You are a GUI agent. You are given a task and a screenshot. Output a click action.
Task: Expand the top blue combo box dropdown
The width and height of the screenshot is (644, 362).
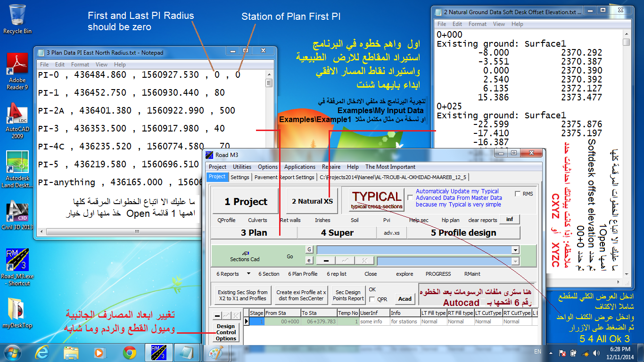click(x=515, y=250)
